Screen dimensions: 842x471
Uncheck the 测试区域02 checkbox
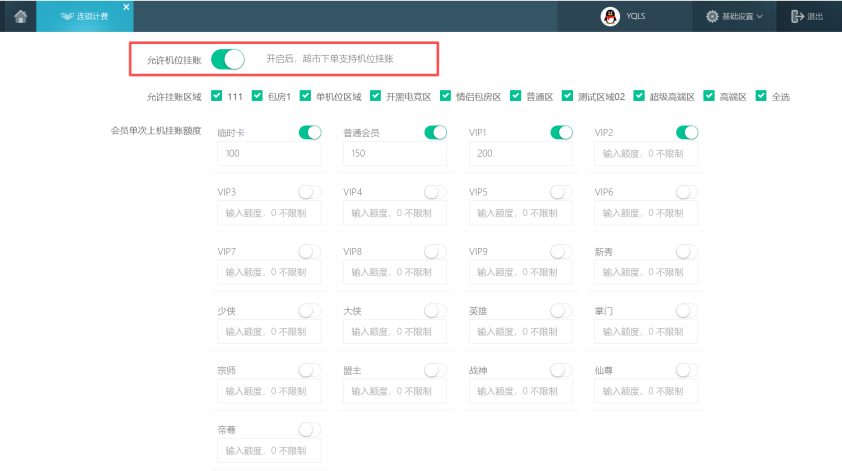tap(567, 96)
